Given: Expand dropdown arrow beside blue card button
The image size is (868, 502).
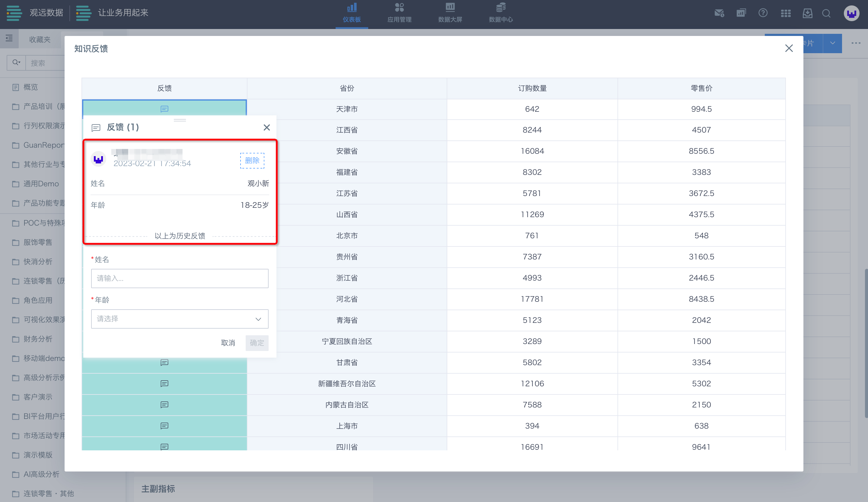Looking at the screenshot, I should click(x=832, y=43).
